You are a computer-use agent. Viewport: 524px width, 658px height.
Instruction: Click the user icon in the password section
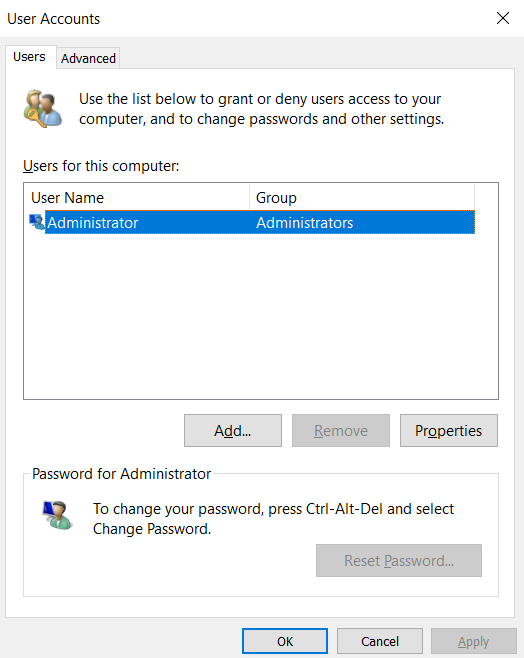point(57,515)
